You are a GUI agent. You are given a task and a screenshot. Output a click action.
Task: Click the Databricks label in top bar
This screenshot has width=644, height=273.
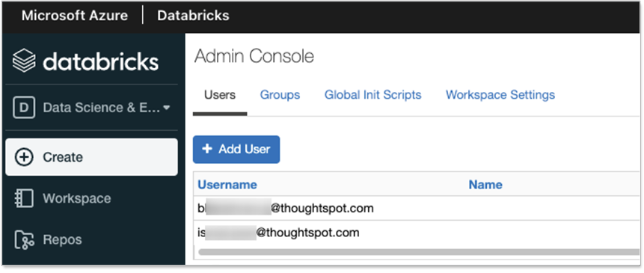click(193, 16)
